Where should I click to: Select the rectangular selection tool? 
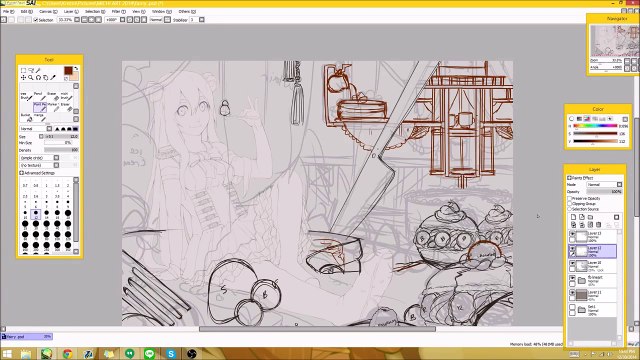[23, 70]
